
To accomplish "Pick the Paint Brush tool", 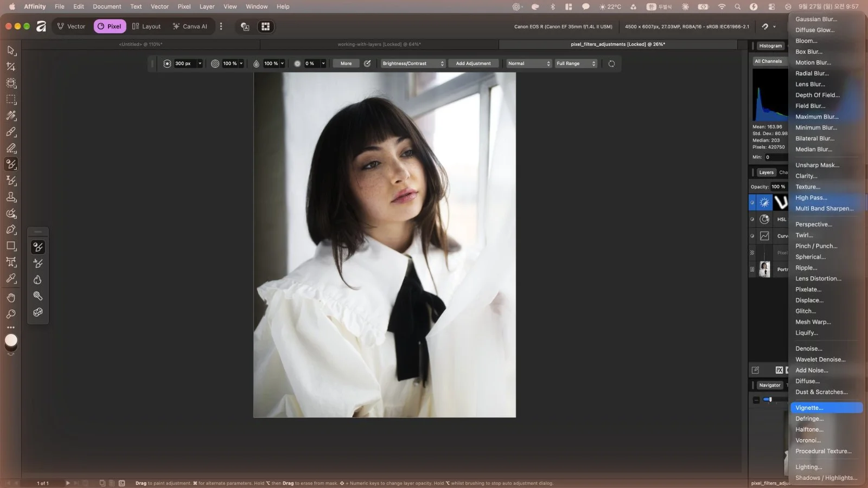I will click(x=11, y=132).
